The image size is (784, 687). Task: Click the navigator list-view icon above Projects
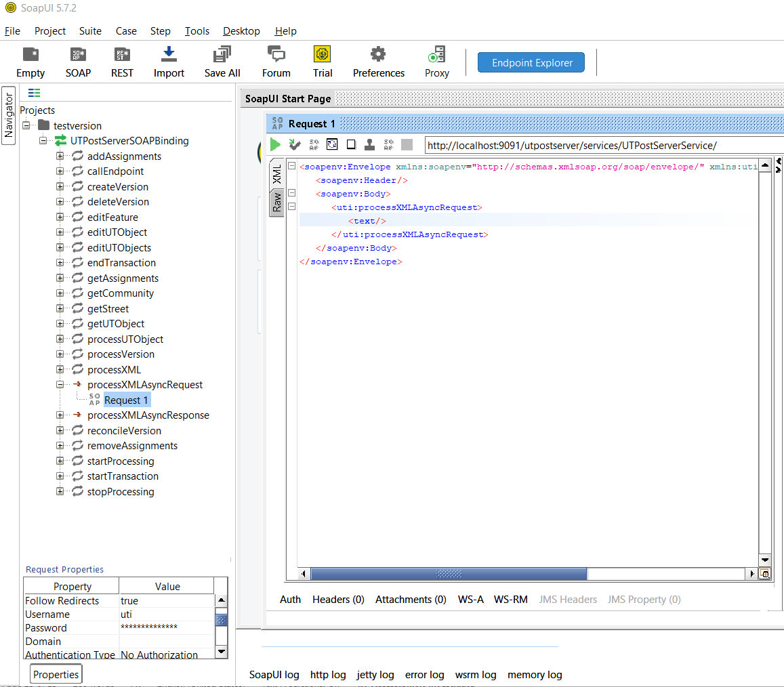pos(34,93)
